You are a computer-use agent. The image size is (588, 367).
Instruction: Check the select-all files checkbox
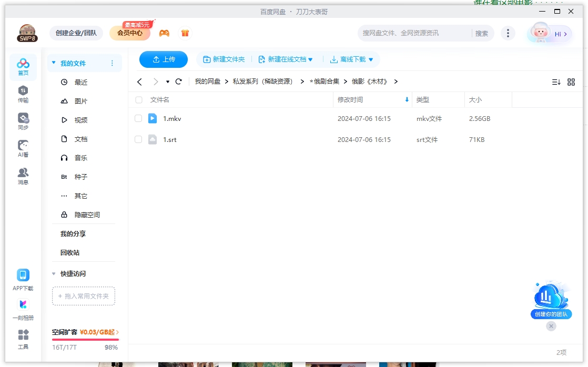(138, 99)
